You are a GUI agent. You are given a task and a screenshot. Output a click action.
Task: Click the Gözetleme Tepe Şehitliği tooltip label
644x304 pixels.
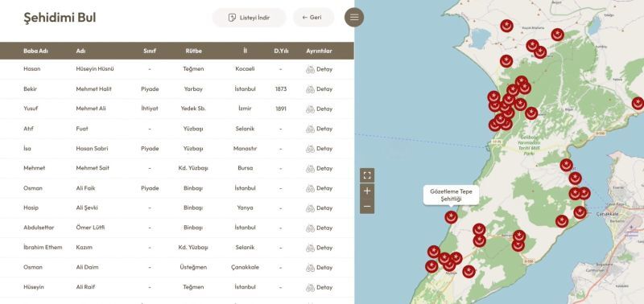(451, 195)
